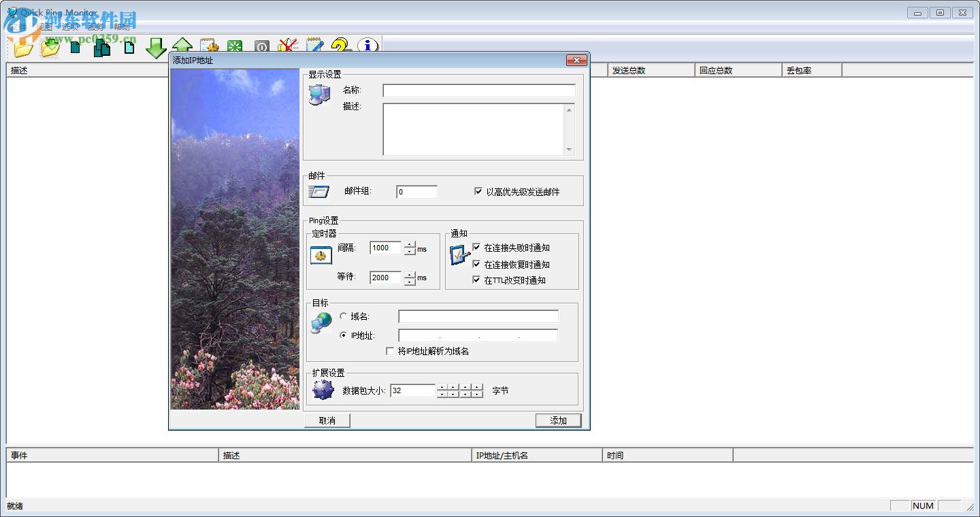Disable the 在TTL改变时通知 notification
Viewport: 980px width, 517px height.
(x=476, y=279)
